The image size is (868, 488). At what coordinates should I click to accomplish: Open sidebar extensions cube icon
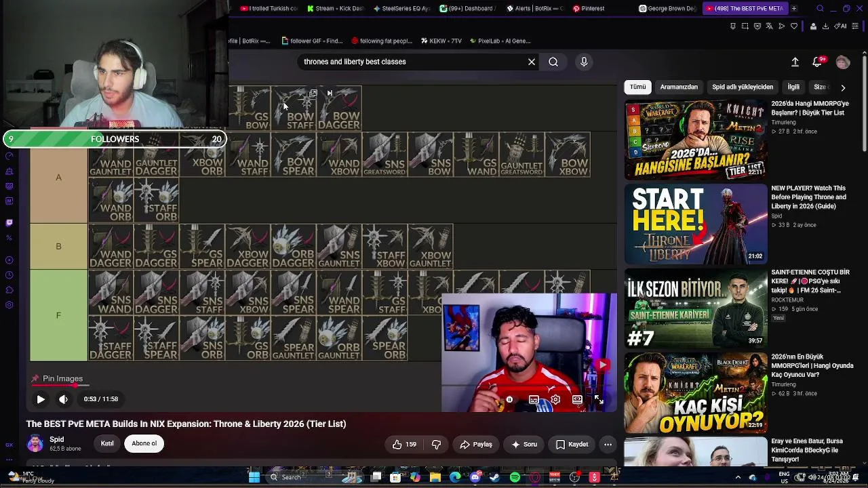coord(9,290)
